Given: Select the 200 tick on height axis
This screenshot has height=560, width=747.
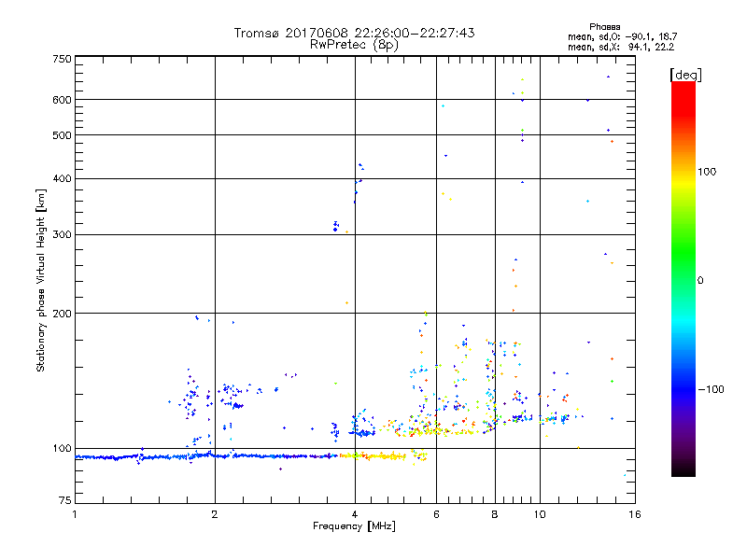Looking at the screenshot, I should coord(61,313).
